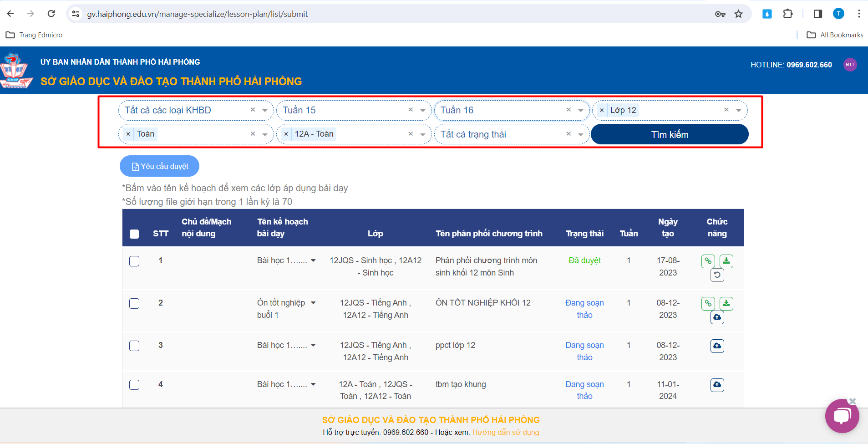Open the Tất cả trạng thái dropdown

click(581, 134)
